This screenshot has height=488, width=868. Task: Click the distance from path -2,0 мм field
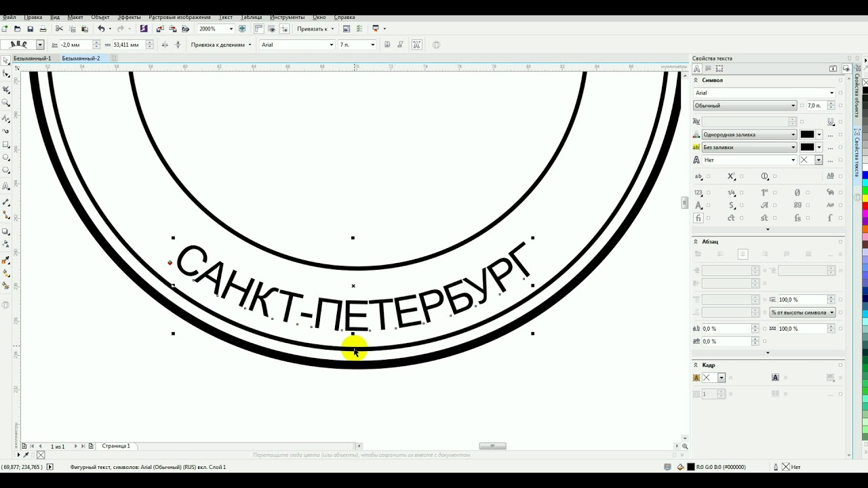(x=75, y=45)
